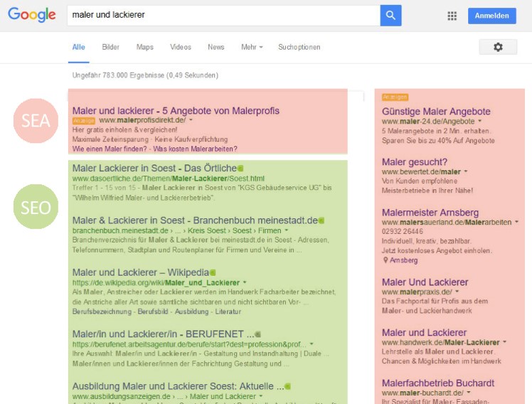Switch to the Maps tab
This screenshot has width=532, height=404.
tap(145, 47)
